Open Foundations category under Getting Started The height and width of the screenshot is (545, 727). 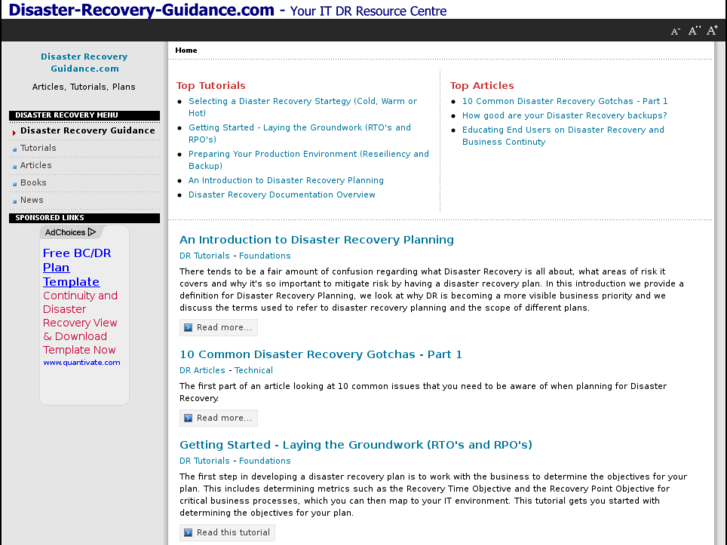point(265,461)
